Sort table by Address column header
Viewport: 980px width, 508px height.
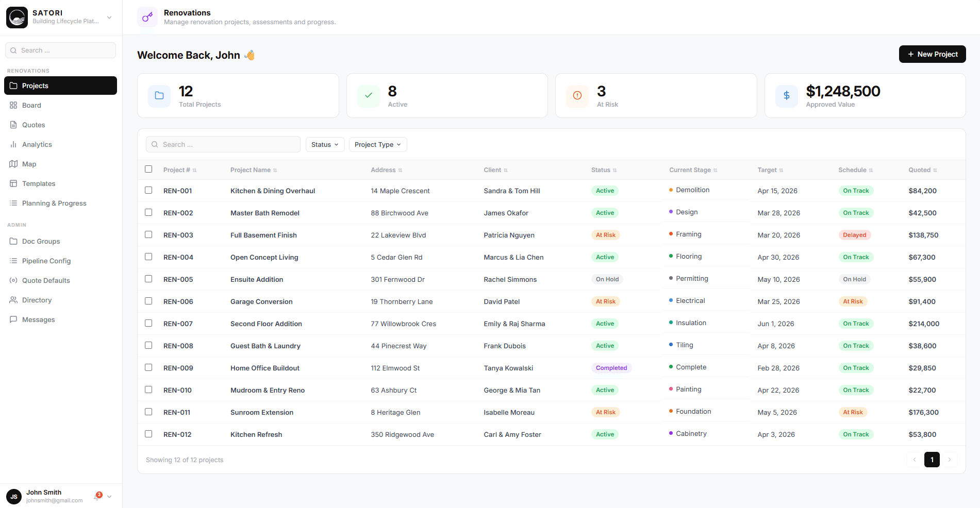[x=387, y=170]
